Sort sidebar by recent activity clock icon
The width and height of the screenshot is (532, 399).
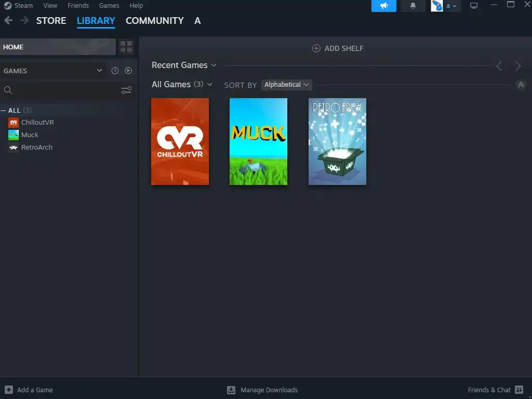coord(115,71)
